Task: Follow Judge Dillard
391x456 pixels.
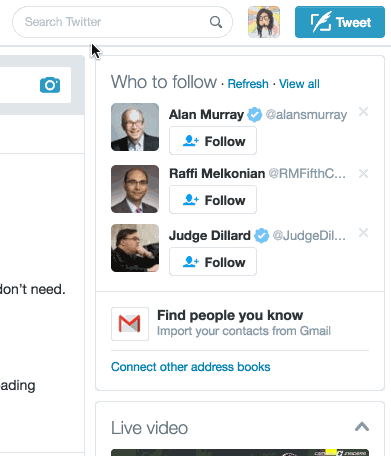Action: click(x=213, y=262)
